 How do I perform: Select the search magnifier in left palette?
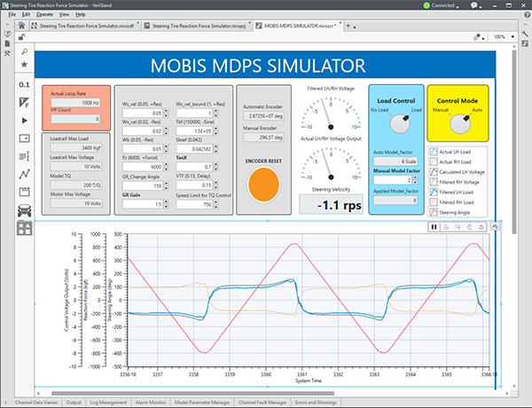[x=23, y=52]
